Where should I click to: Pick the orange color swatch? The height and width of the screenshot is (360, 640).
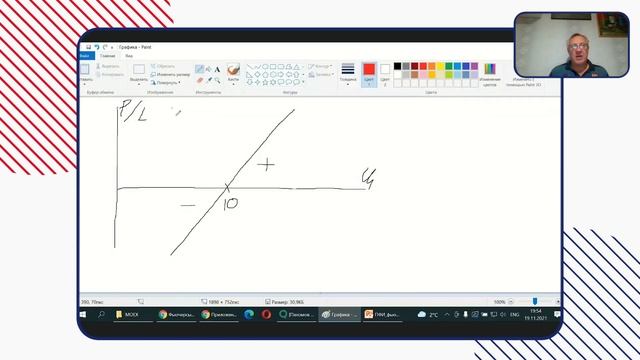point(431,66)
